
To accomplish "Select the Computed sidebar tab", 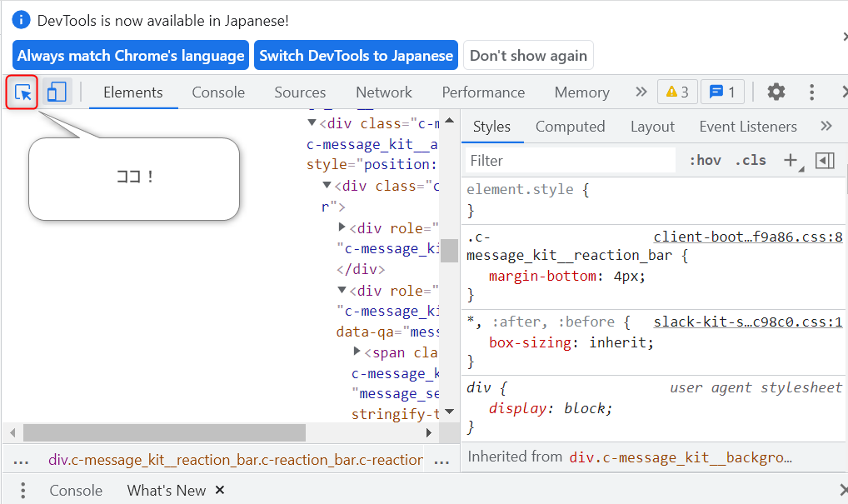I will (570, 127).
